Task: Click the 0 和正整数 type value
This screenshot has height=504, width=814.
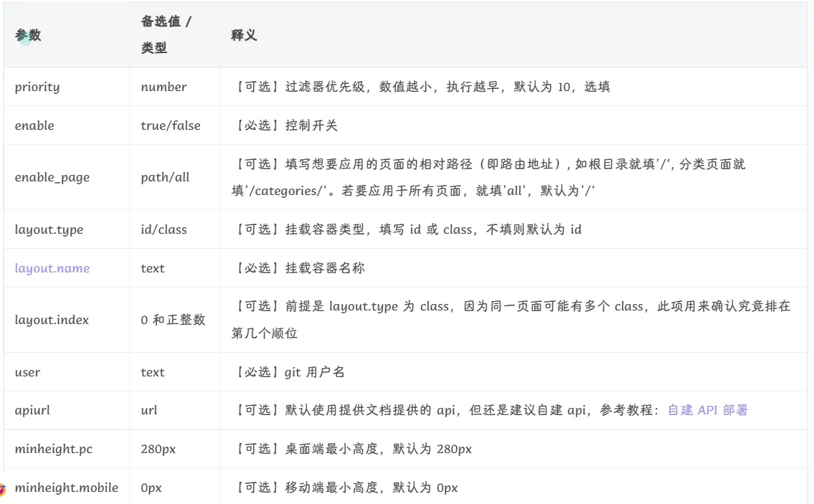Action: [x=173, y=320]
